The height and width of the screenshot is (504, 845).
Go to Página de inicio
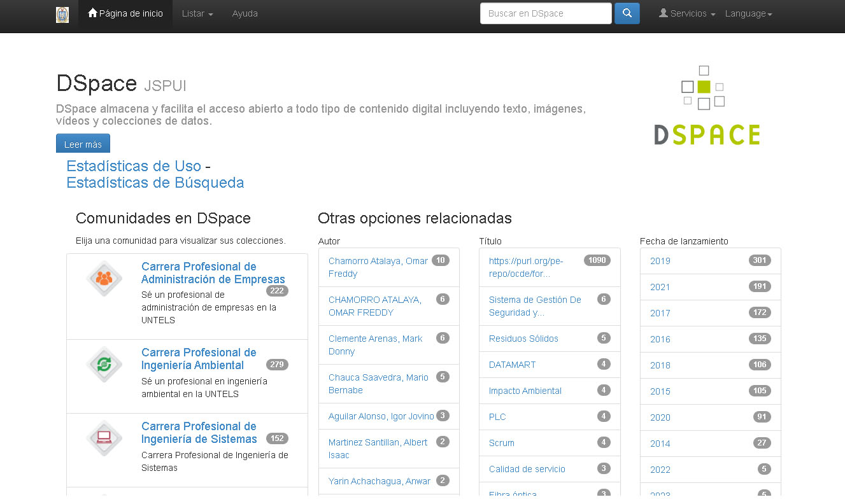[x=125, y=13]
